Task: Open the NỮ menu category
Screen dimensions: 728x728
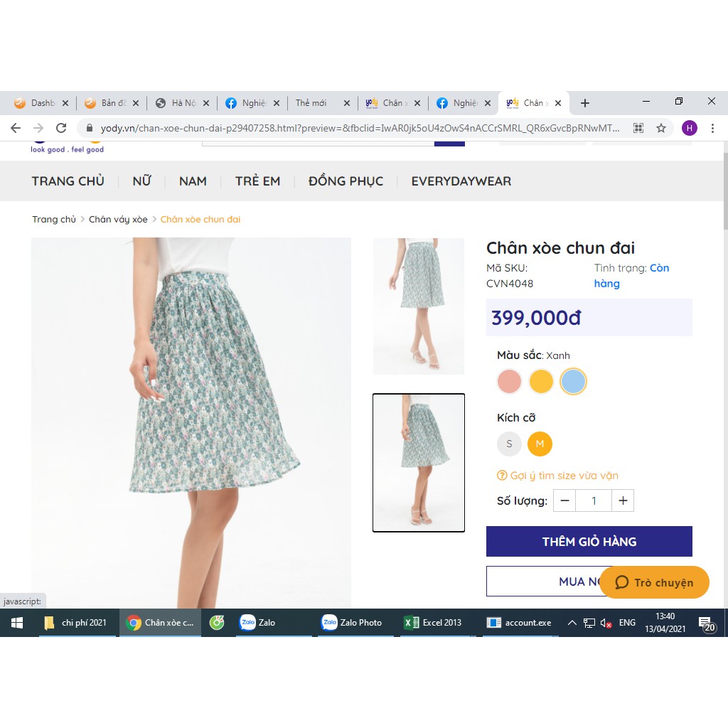Action: (x=141, y=181)
